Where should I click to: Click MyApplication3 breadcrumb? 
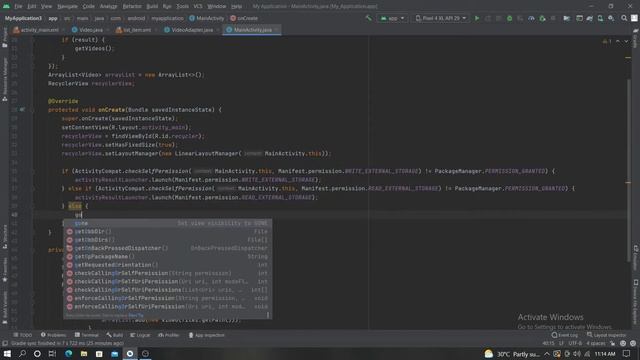tap(23, 18)
